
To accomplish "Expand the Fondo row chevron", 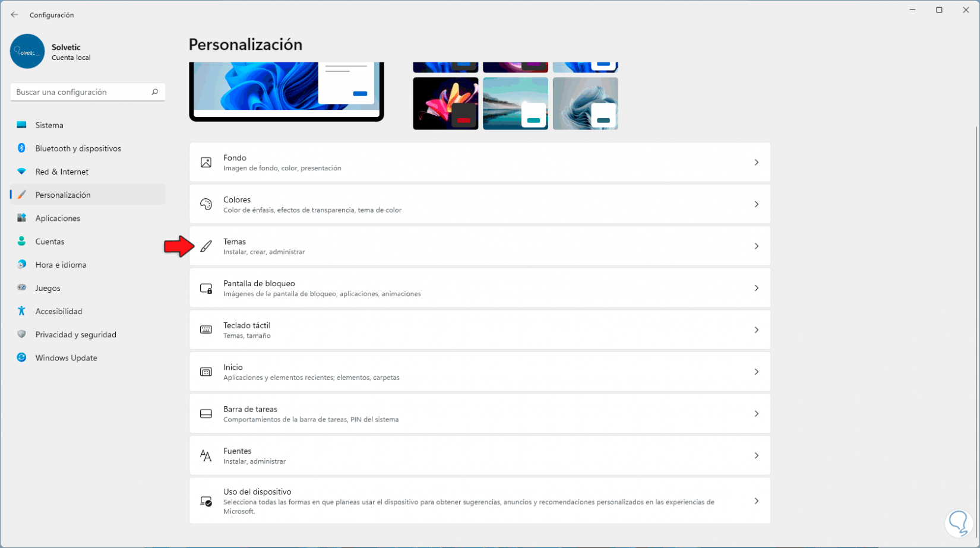I will [x=756, y=163].
